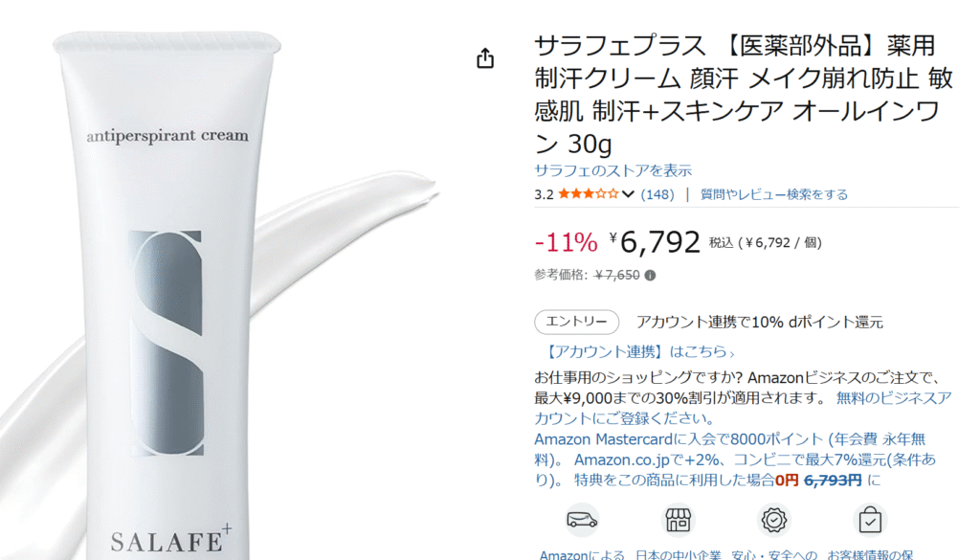
Task: Open サラフェのストアを表示 store link
Action: coord(612,170)
